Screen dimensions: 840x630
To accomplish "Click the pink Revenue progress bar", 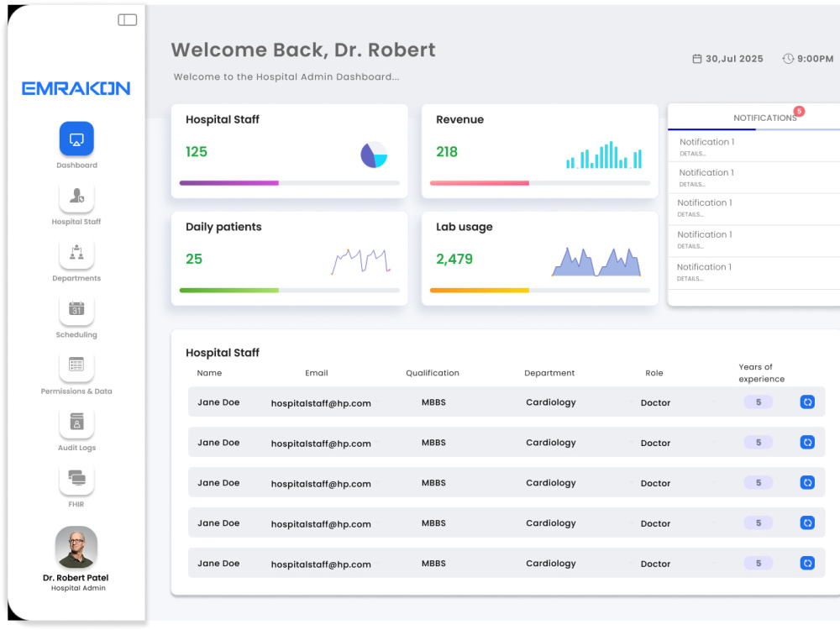I will pos(480,183).
